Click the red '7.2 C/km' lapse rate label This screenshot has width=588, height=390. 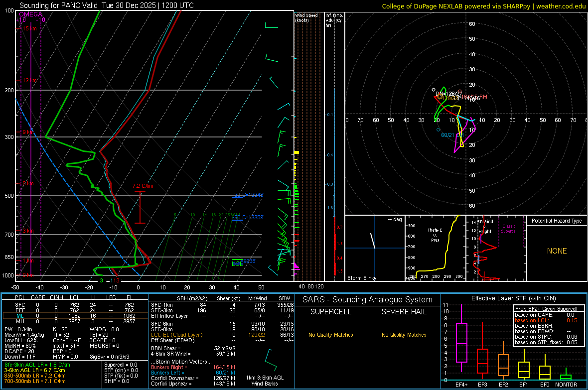coord(143,186)
